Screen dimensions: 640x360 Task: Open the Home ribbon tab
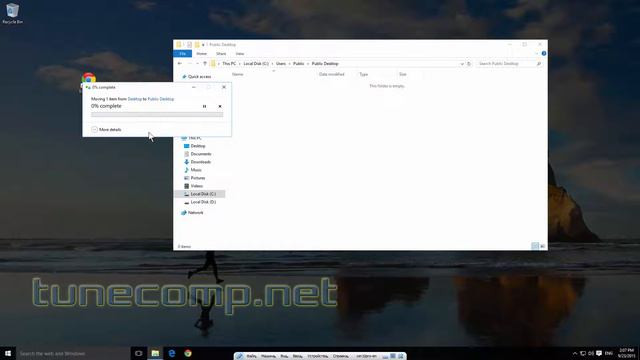point(202,53)
